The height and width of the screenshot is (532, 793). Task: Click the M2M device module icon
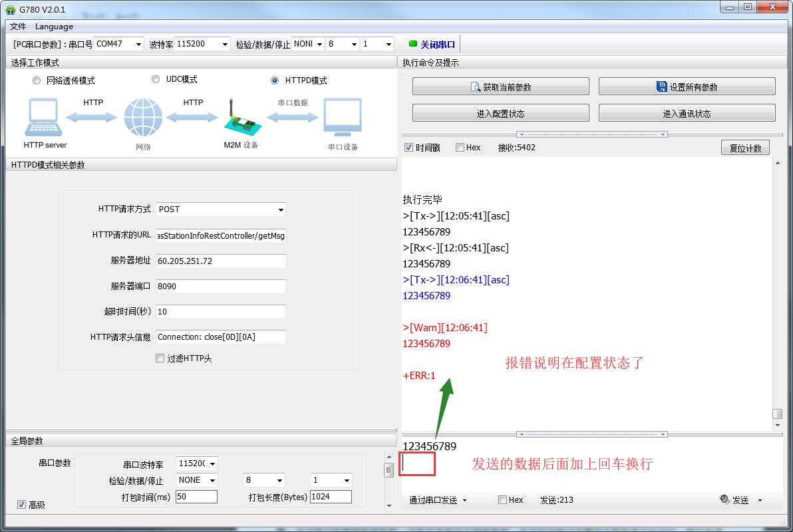(x=239, y=118)
